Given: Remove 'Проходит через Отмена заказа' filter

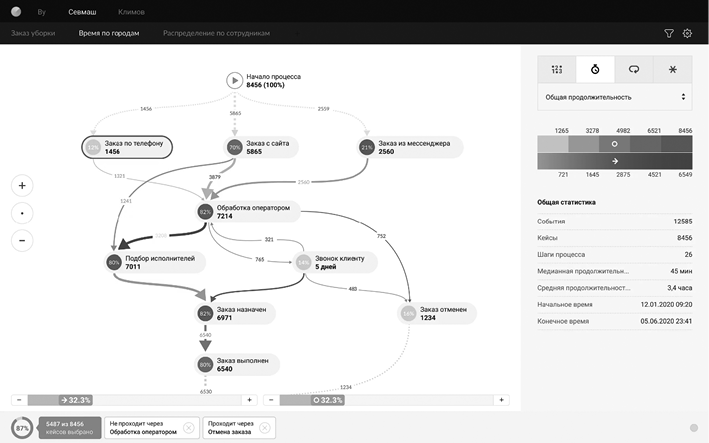Looking at the screenshot, I should 264,428.
